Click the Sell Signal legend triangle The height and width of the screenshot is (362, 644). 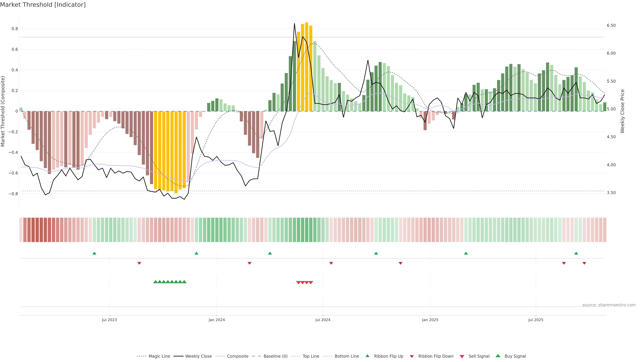click(462, 356)
